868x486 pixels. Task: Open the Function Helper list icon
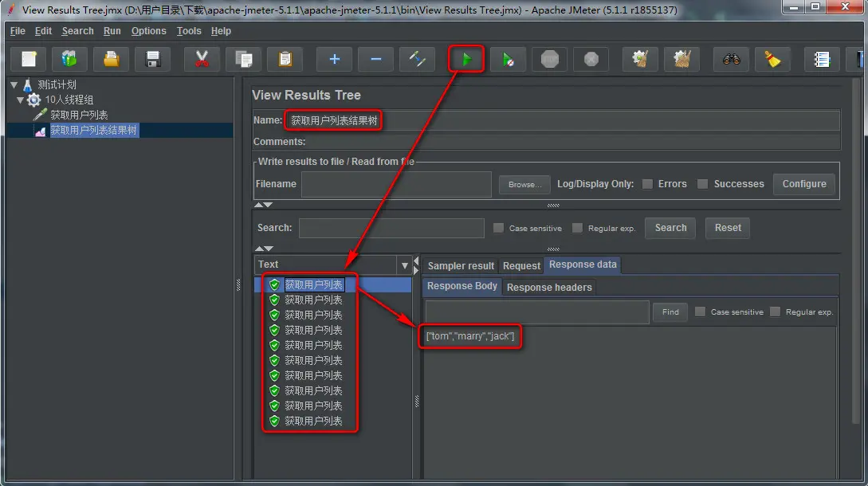tap(822, 59)
